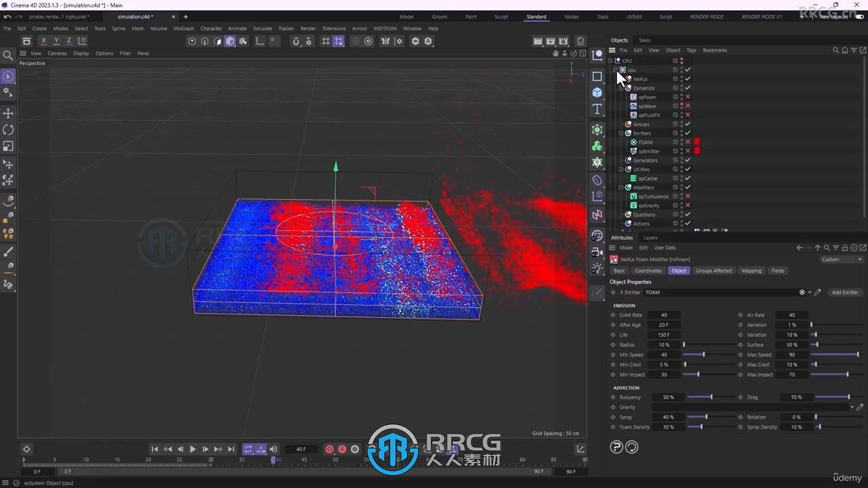Click the Undo arrow icon

pos(7,16)
